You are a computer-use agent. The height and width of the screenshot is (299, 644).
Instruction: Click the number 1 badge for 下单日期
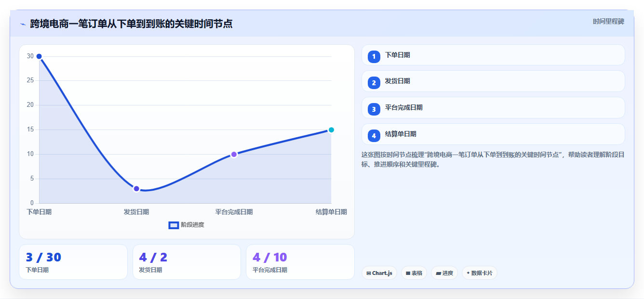pos(374,57)
